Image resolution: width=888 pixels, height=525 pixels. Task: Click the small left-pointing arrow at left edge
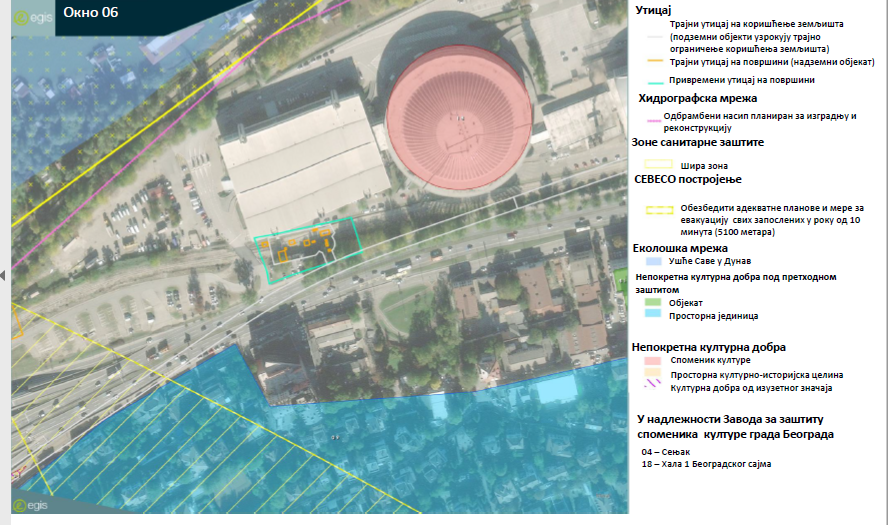pos(3,275)
